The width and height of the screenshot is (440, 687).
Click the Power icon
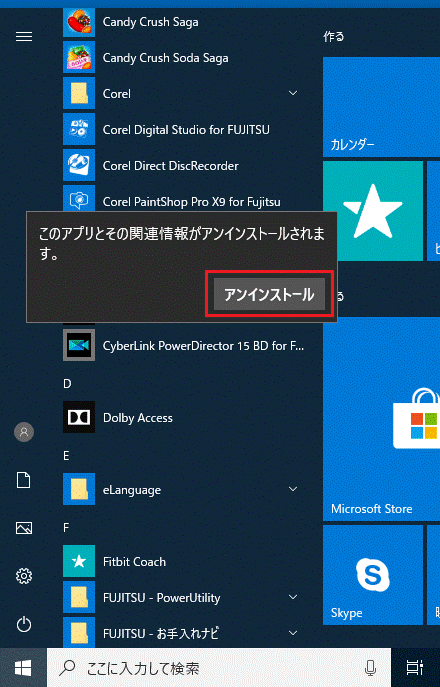(x=24, y=624)
